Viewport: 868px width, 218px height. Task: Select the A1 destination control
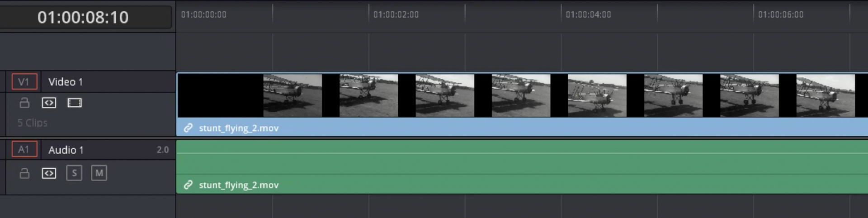point(24,150)
